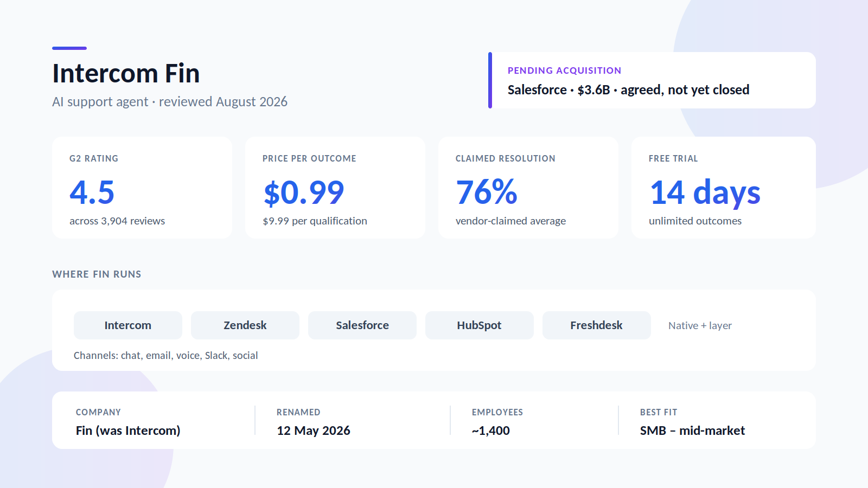Click the Where Fin Runs heading
The width and height of the screenshot is (868, 488).
coord(97,274)
